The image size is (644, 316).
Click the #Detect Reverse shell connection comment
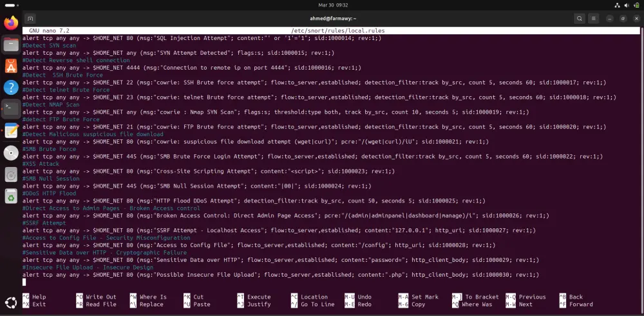click(76, 60)
